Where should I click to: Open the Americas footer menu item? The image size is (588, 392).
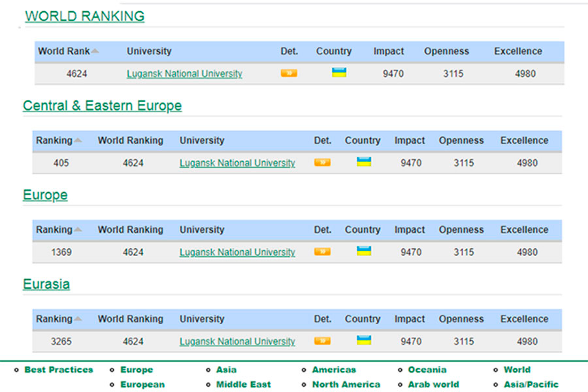point(334,370)
